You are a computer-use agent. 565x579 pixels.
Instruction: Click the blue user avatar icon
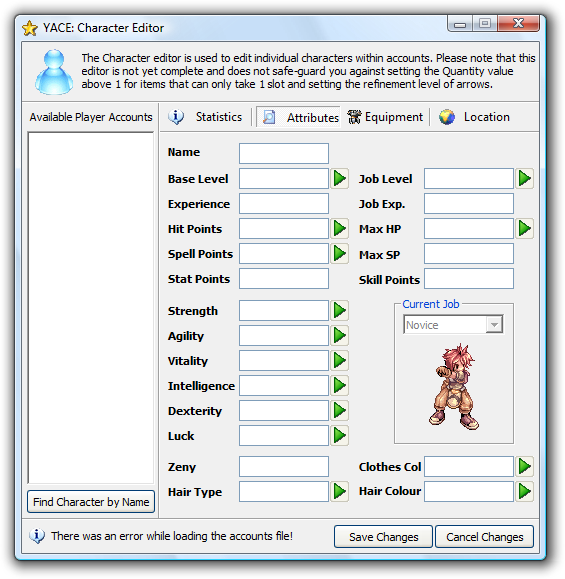click(54, 72)
